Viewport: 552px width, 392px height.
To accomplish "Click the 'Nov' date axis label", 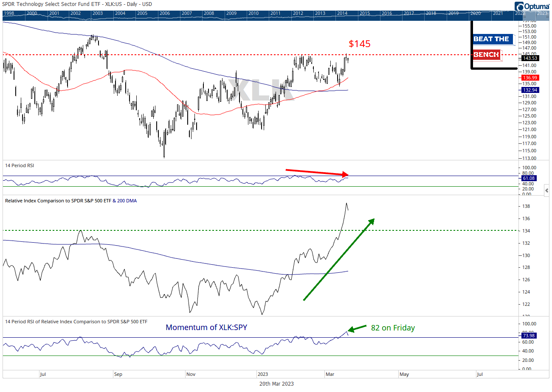I will 191,374.
